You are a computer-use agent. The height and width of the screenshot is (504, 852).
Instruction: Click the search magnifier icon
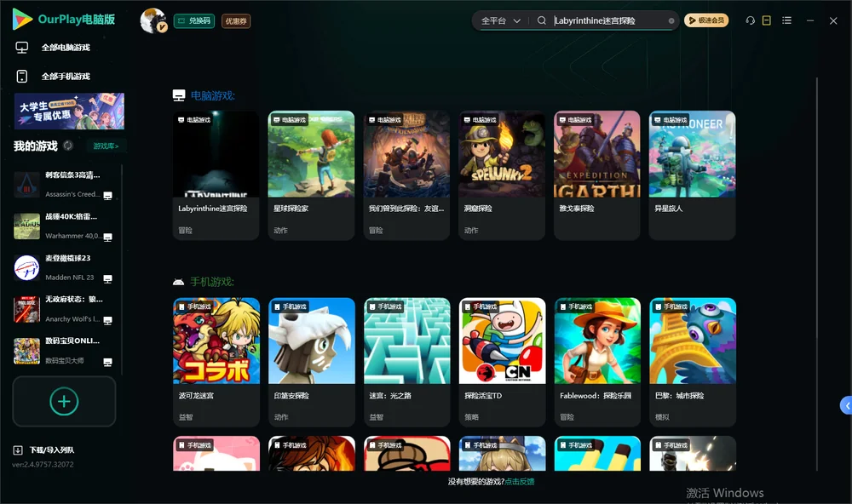[541, 20]
